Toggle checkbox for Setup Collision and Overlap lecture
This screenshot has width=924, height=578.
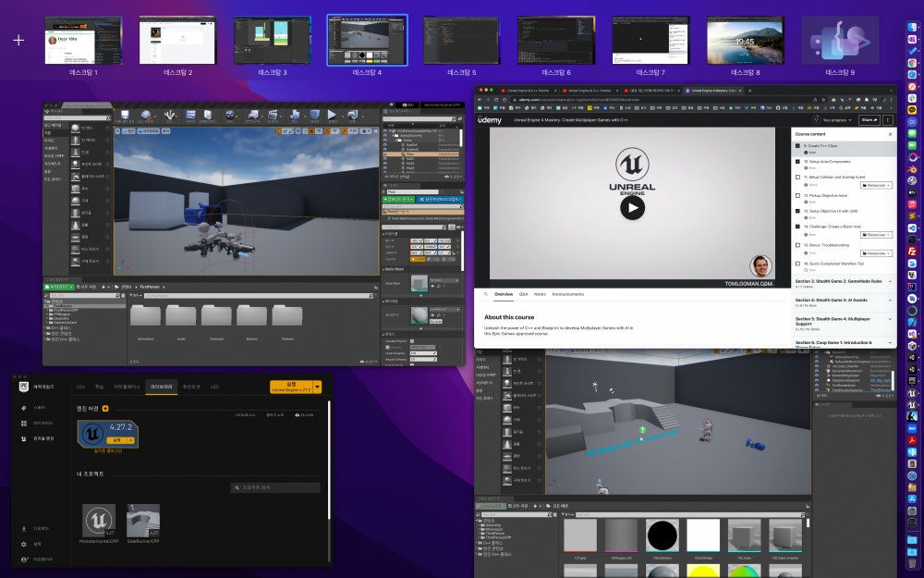(798, 177)
